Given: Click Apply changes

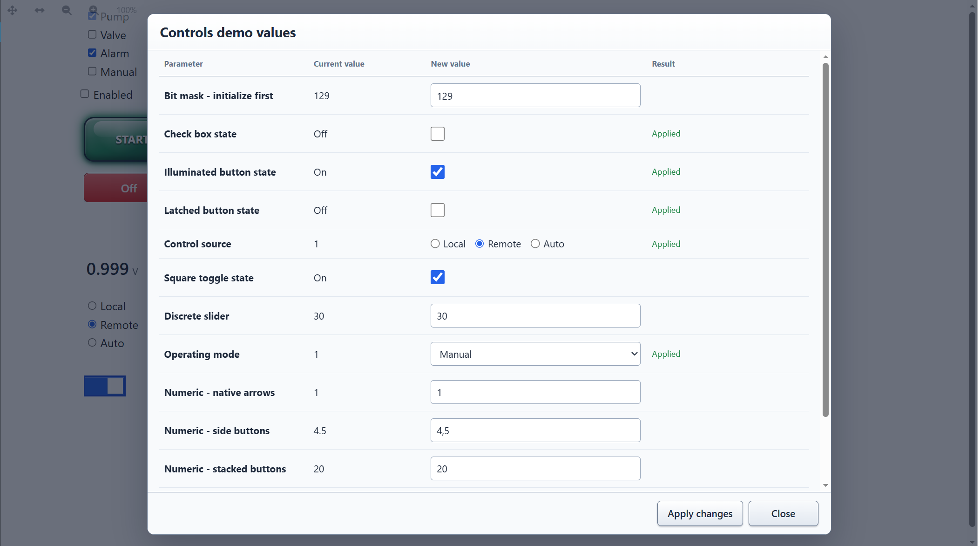Looking at the screenshot, I should tap(700, 513).
